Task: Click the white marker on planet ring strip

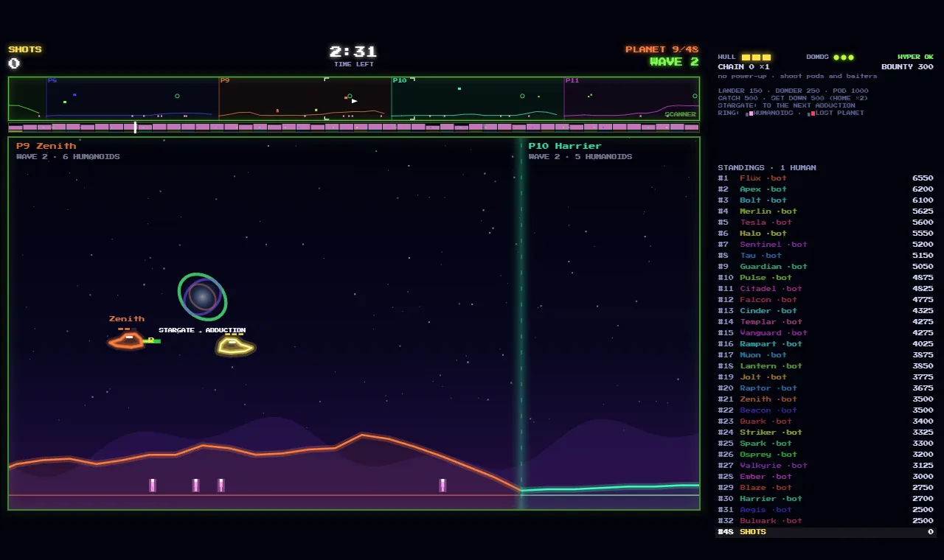Action: (135, 127)
